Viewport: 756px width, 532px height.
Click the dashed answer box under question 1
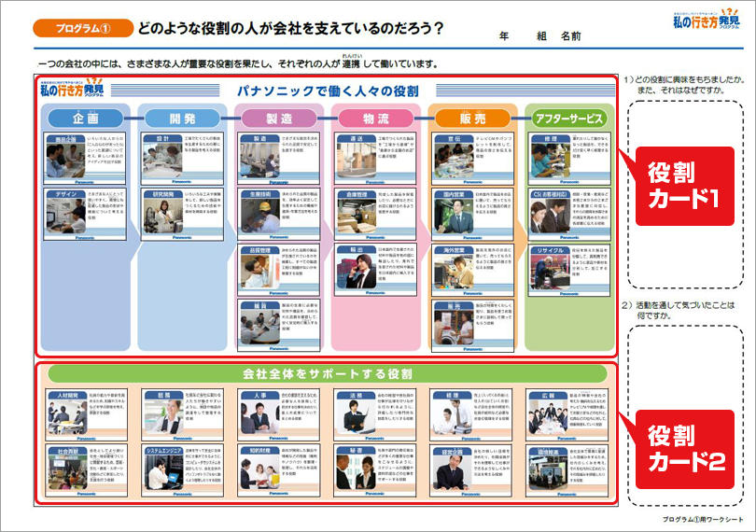[x=685, y=194]
